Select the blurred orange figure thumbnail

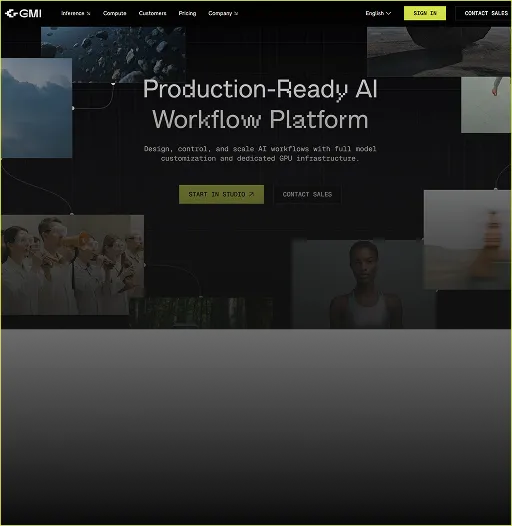coord(467,240)
